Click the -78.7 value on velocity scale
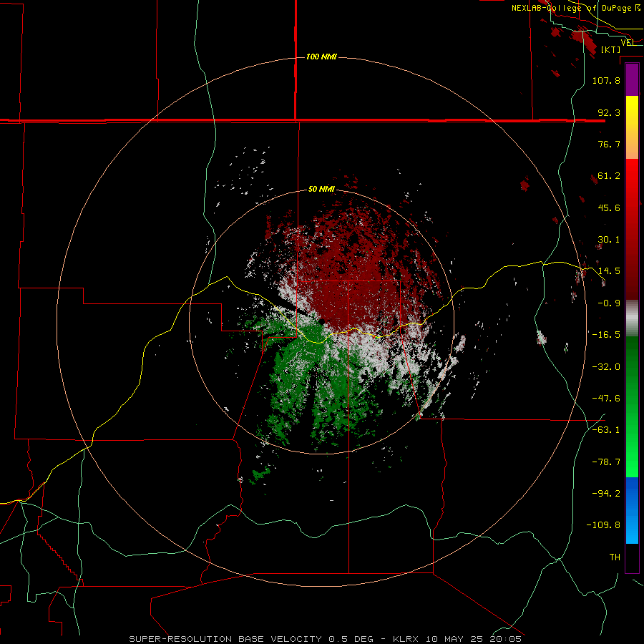644x644 pixels. click(606, 462)
